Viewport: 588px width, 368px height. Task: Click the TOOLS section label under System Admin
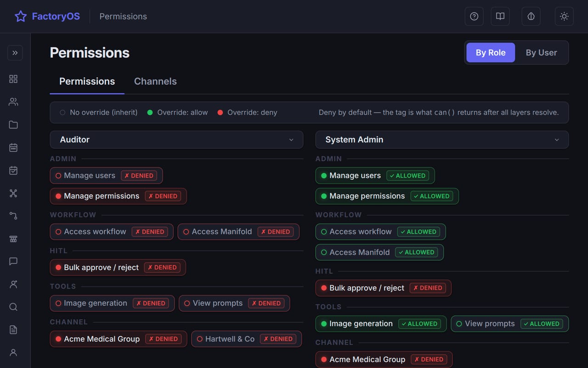pyautogui.click(x=328, y=307)
